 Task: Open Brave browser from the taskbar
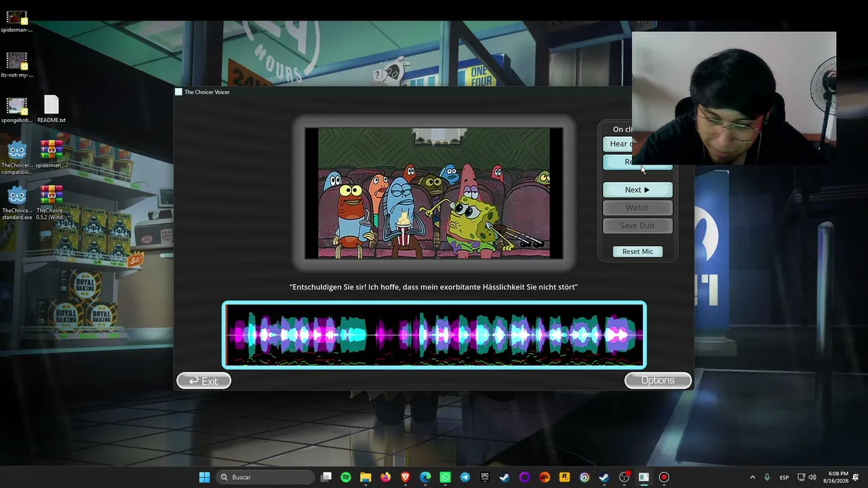406,477
